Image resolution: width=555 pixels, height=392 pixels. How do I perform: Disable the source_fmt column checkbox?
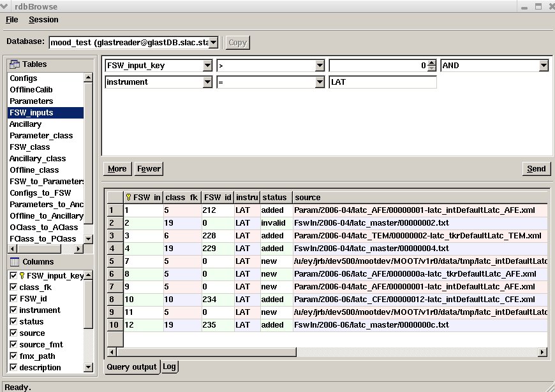pos(13,345)
